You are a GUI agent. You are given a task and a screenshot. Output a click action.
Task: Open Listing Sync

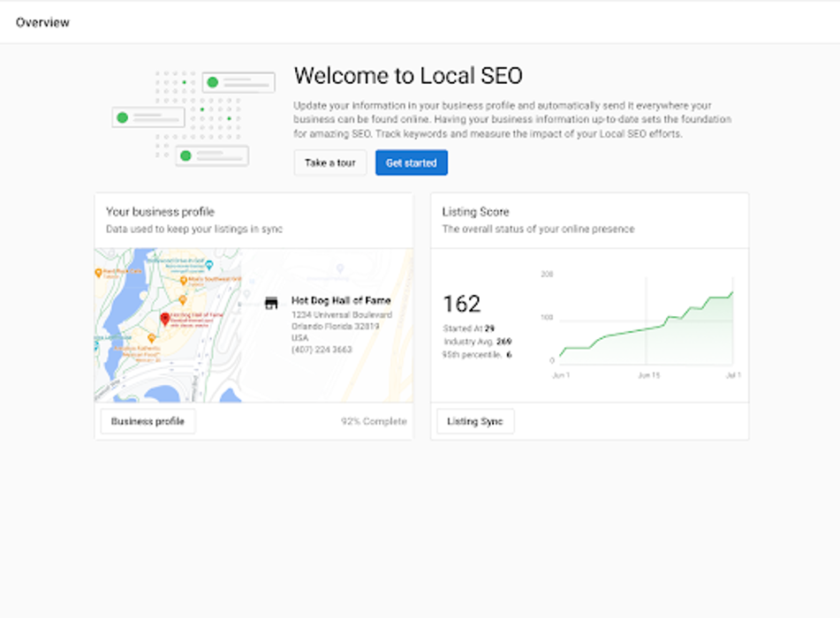tap(474, 422)
